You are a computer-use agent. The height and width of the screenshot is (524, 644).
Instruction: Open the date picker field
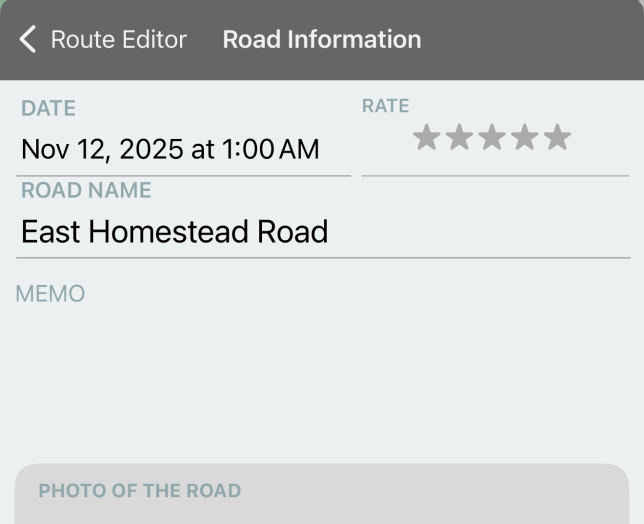pyautogui.click(x=185, y=150)
